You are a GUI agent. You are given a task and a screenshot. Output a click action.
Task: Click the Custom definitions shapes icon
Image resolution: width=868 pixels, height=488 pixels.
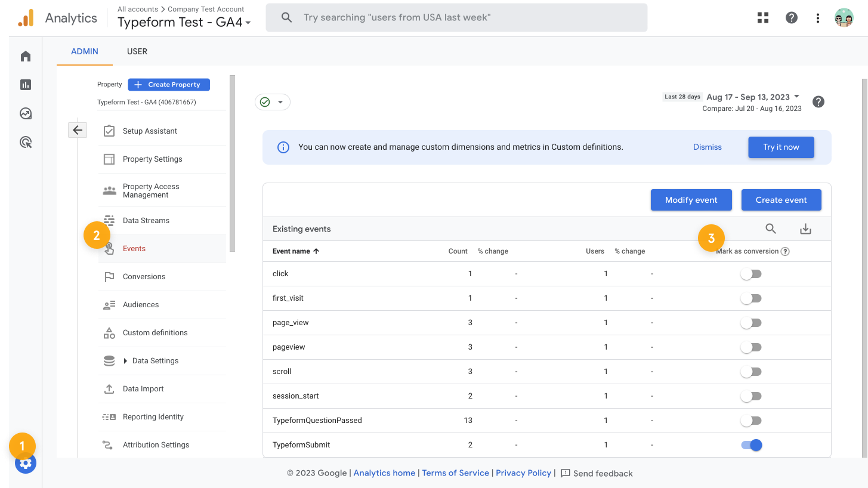109,332
